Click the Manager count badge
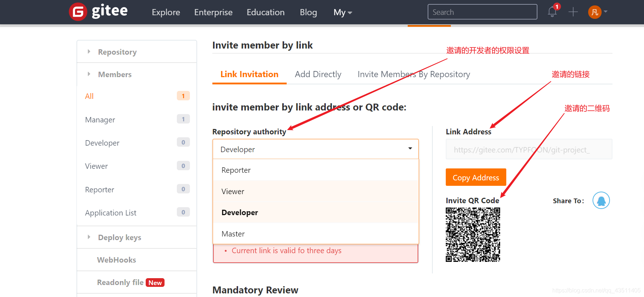The image size is (644, 297). pos(183,119)
